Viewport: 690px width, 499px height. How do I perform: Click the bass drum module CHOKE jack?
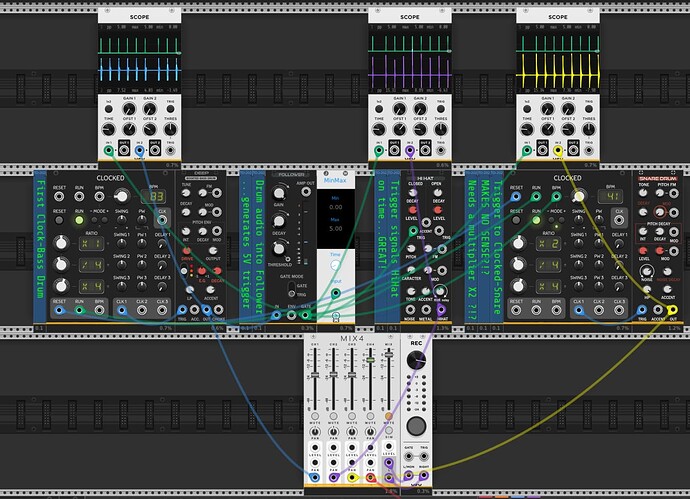tap(219, 310)
